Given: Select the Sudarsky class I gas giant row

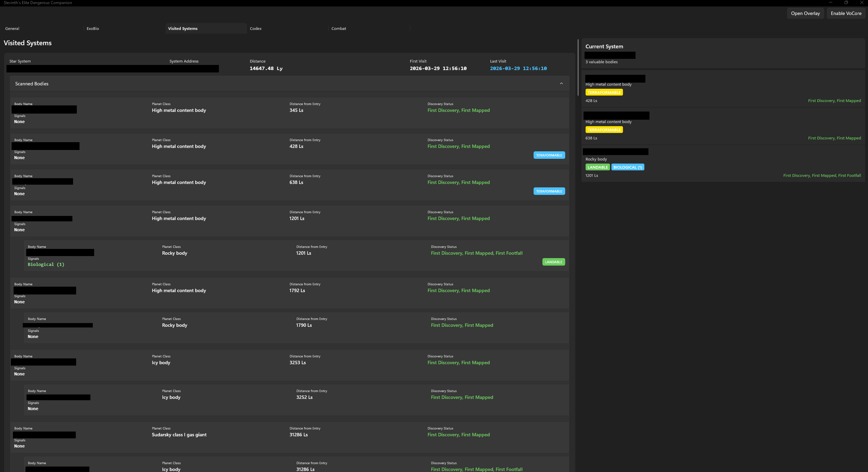Looking at the screenshot, I should coord(179,435).
